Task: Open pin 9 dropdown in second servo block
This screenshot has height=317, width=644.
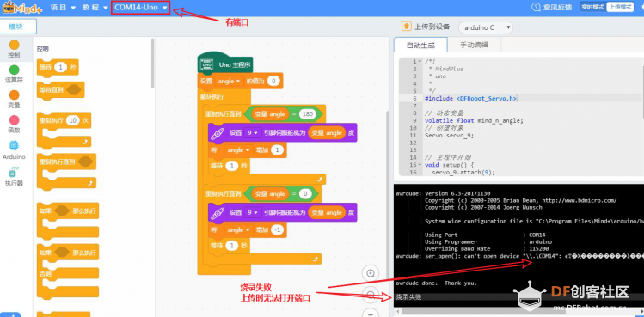Action: (x=252, y=213)
